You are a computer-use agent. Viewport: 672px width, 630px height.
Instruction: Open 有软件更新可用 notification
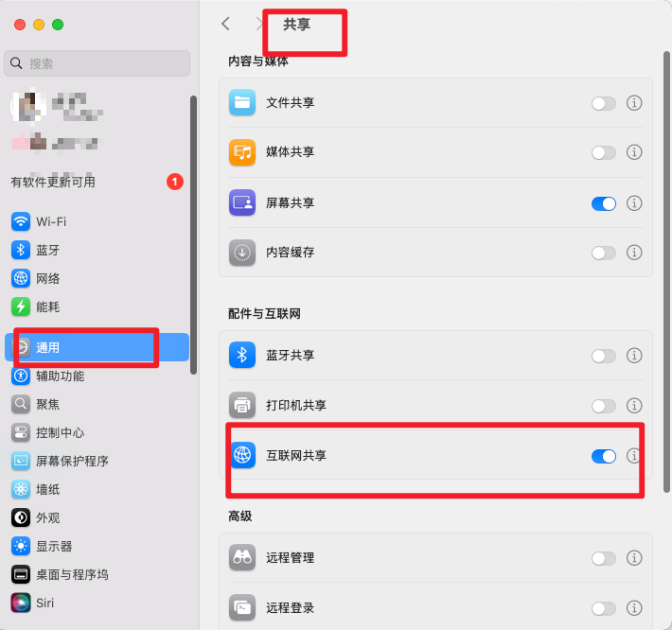97,182
